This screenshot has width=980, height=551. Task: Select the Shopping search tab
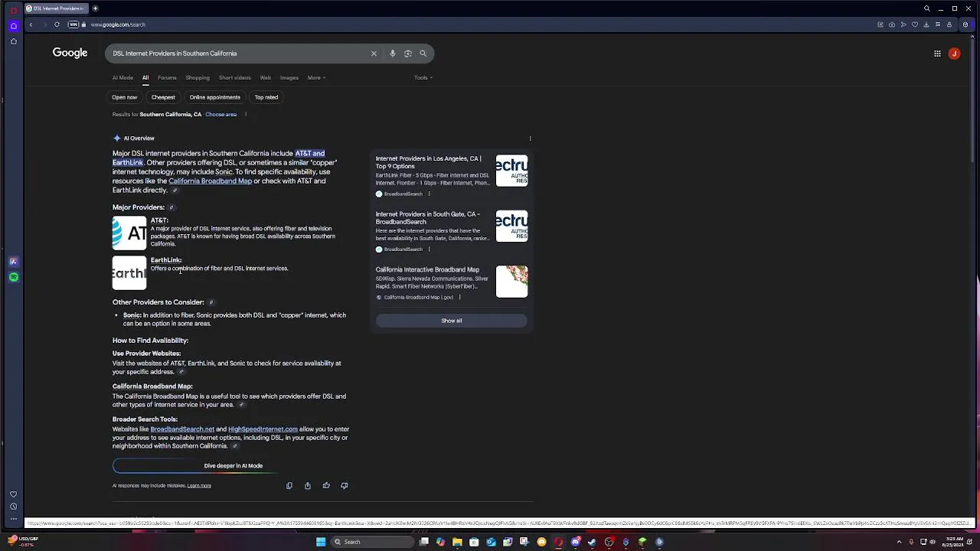(198, 77)
